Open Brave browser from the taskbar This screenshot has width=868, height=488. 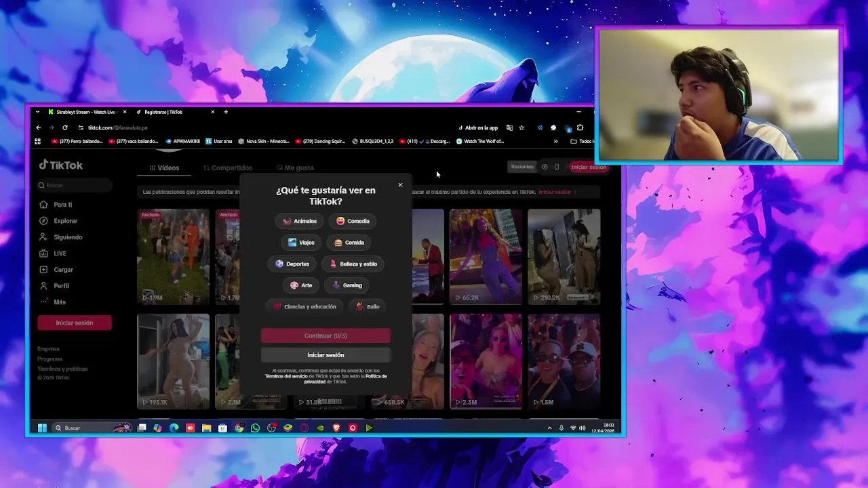(x=336, y=428)
